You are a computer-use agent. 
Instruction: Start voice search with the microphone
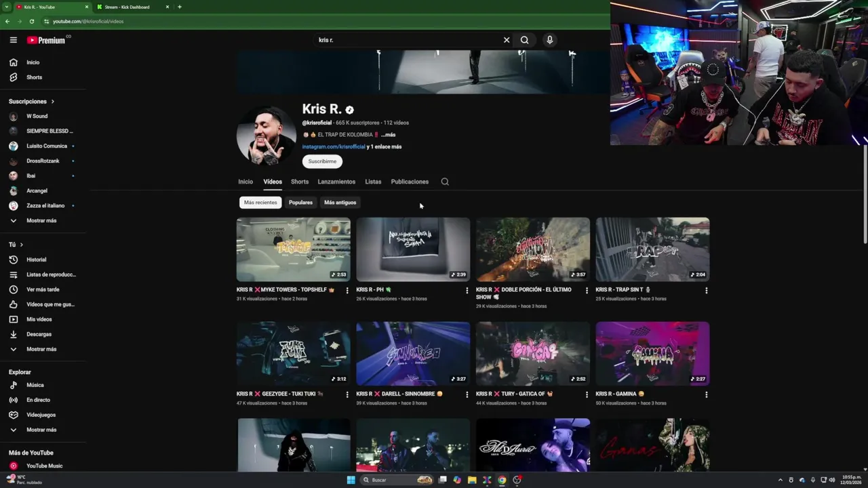[x=550, y=40]
